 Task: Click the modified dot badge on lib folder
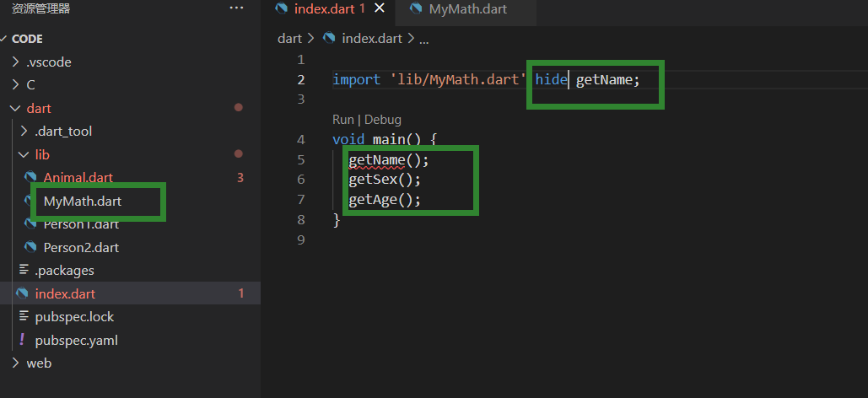click(239, 153)
